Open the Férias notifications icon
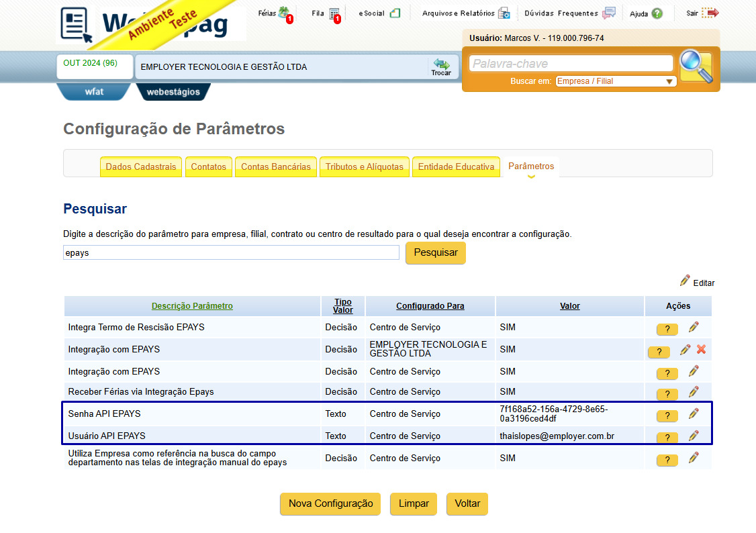Screen dimensions: 756x533 pyautogui.click(x=285, y=14)
